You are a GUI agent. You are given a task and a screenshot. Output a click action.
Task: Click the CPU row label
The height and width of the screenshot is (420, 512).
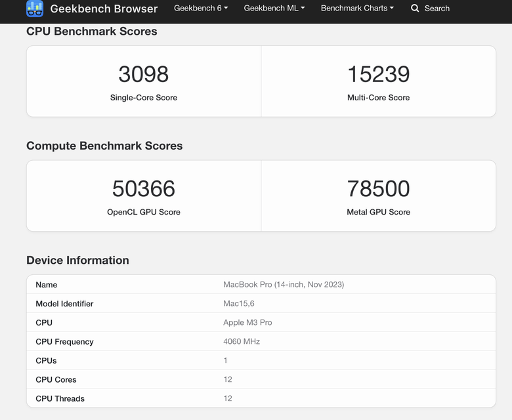click(x=44, y=323)
